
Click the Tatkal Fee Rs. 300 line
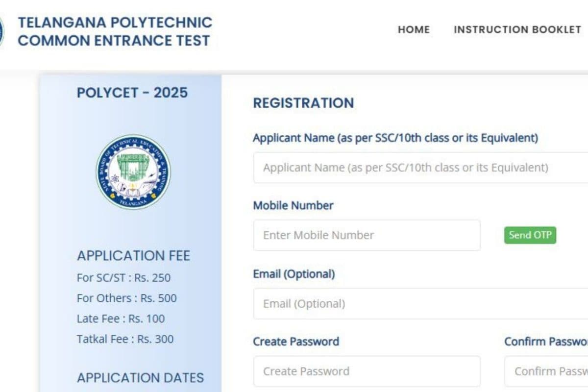pyautogui.click(x=125, y=339)
